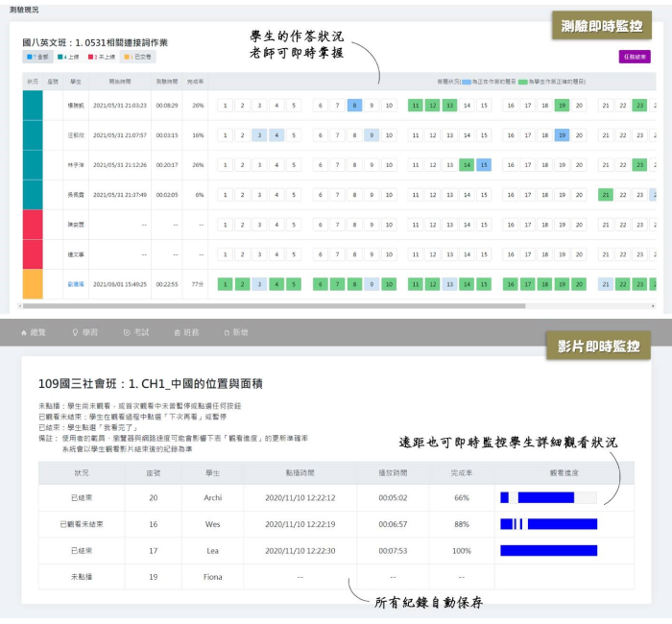Sort by the 開始時間 column header
This screenshot has width=672, height=624.
pos(121,82)
